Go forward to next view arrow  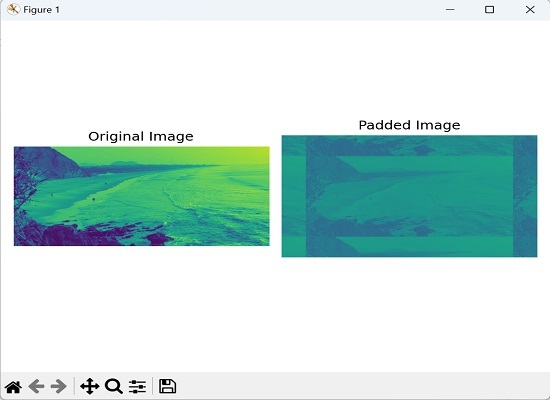tap(59, 386)
